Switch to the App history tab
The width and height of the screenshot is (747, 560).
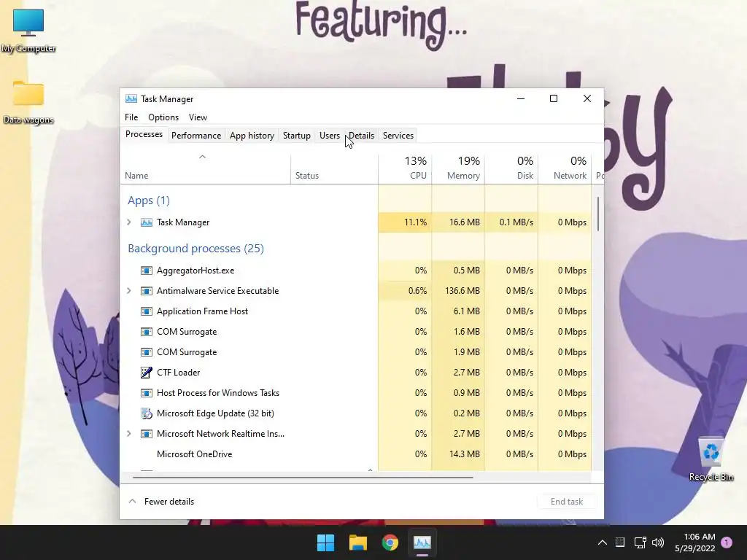(252, 136)
